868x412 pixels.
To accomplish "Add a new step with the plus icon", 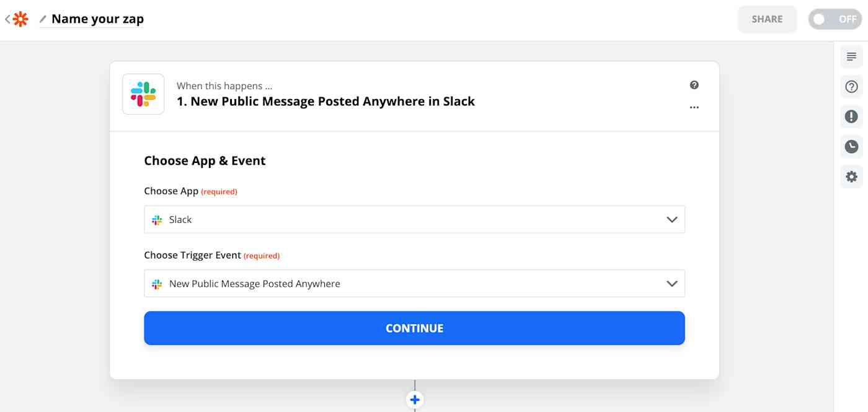I will point(414,400).
